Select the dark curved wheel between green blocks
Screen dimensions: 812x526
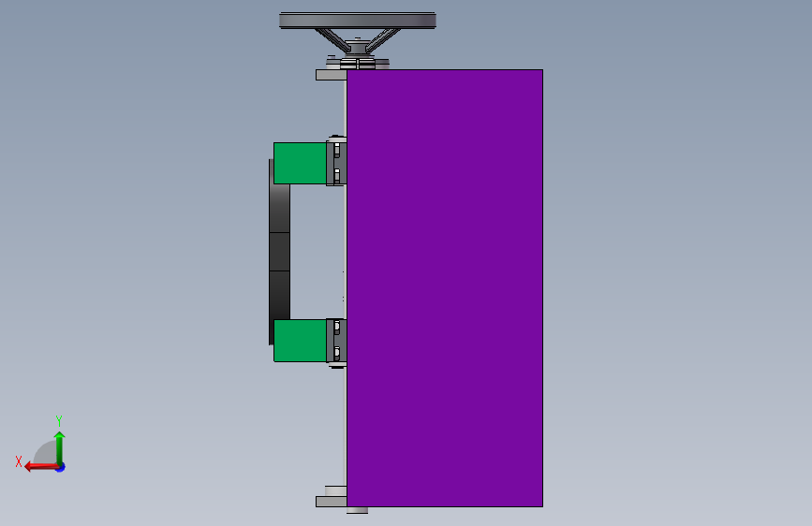tap(279, 252)
